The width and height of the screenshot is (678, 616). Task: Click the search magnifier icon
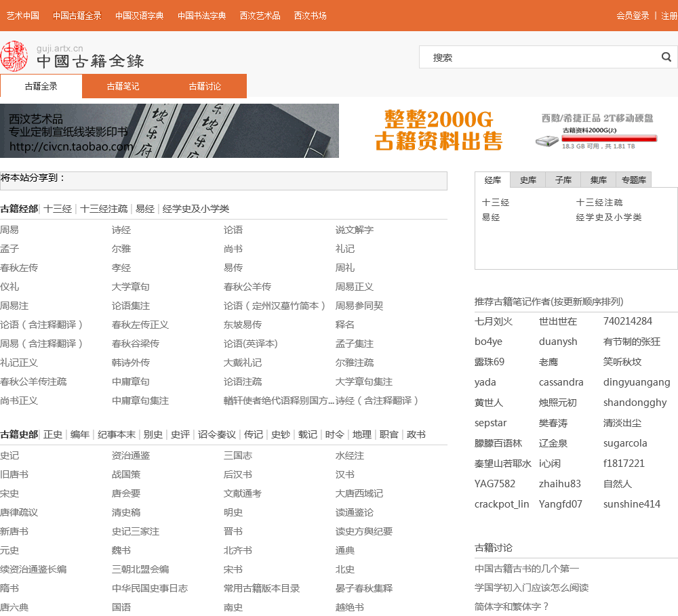point(666,58)
